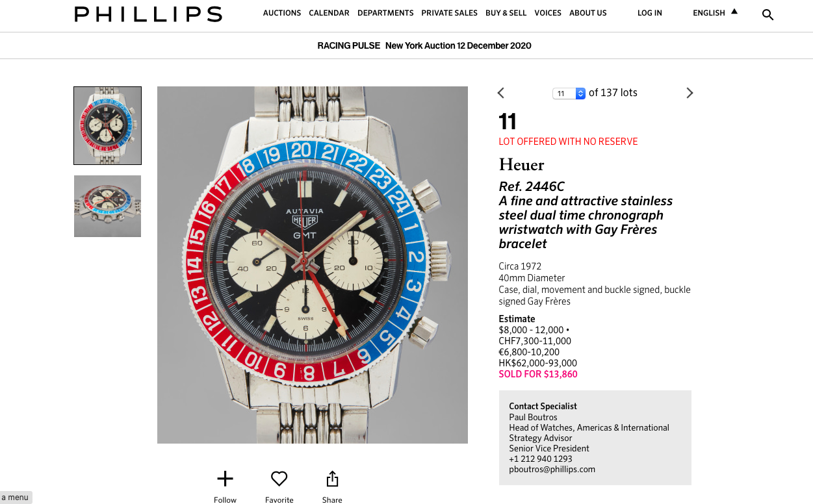Click the Phillips logo
The width and height of the screenshot is (813, 504).
(x=148, y=14)
